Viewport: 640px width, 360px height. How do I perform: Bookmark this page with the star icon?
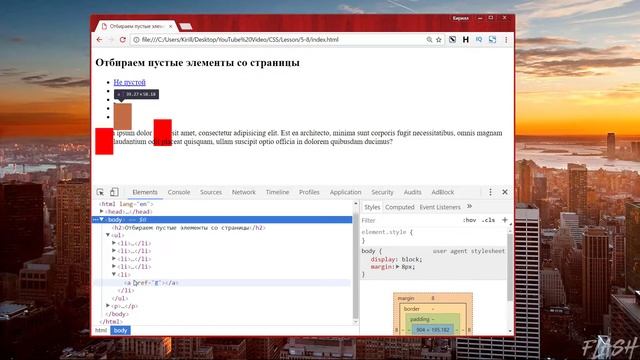[x=439, y=40]
